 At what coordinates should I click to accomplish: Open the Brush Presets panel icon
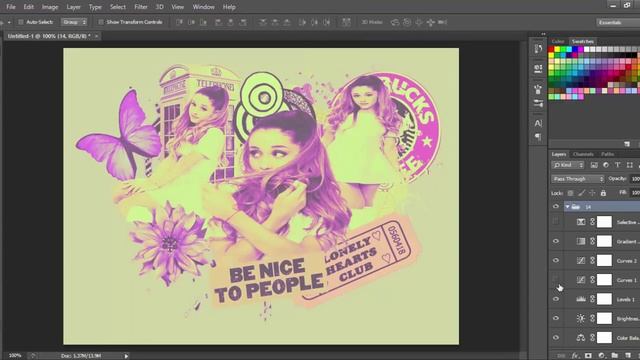point(538,89)
